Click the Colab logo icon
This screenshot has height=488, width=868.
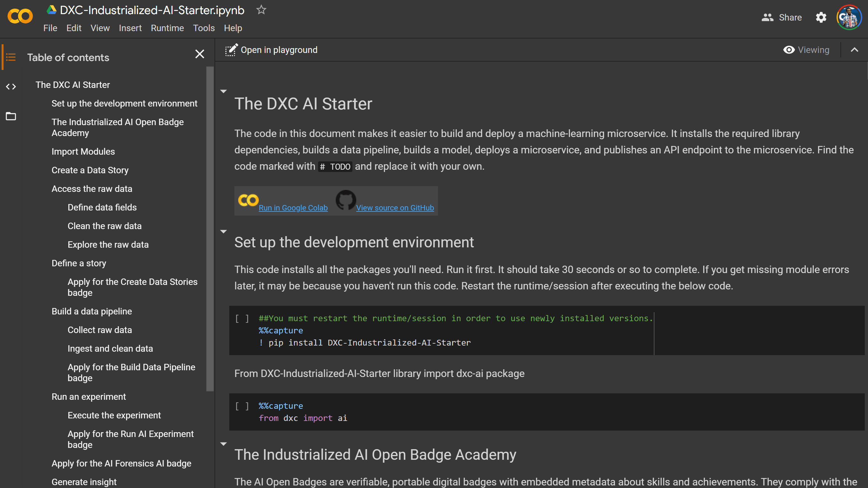pos(20,16)
